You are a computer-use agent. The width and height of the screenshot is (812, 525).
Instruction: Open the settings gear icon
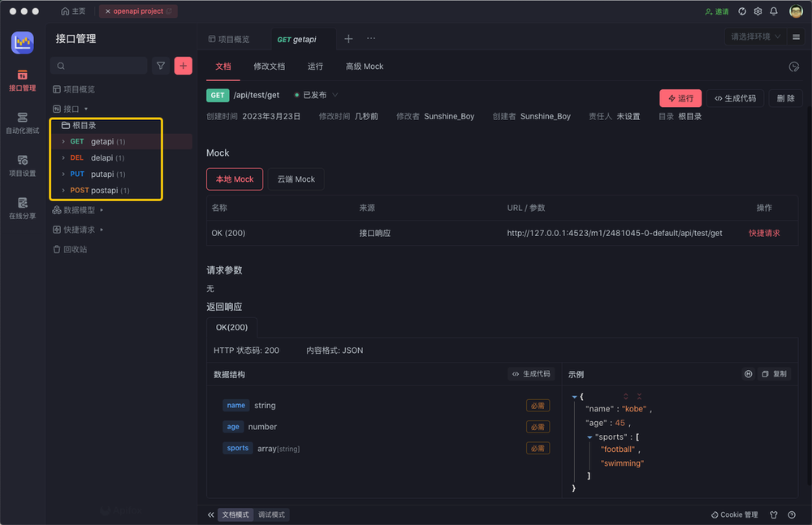coord(758,11)
